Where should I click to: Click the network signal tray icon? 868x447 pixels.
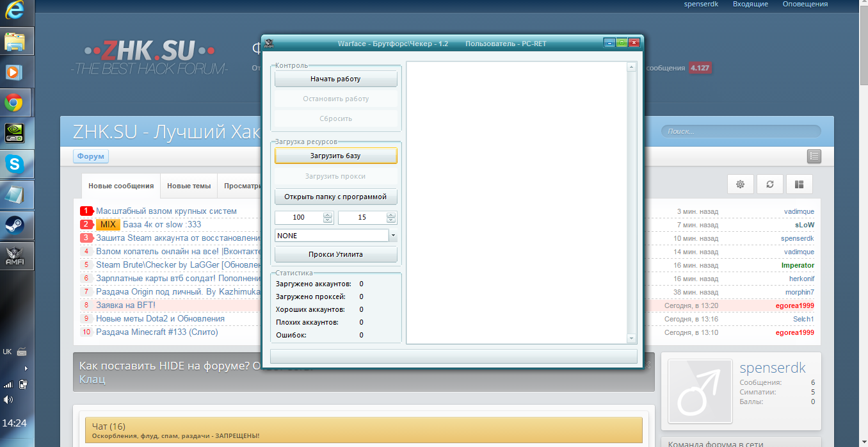(x=8, y=385)
